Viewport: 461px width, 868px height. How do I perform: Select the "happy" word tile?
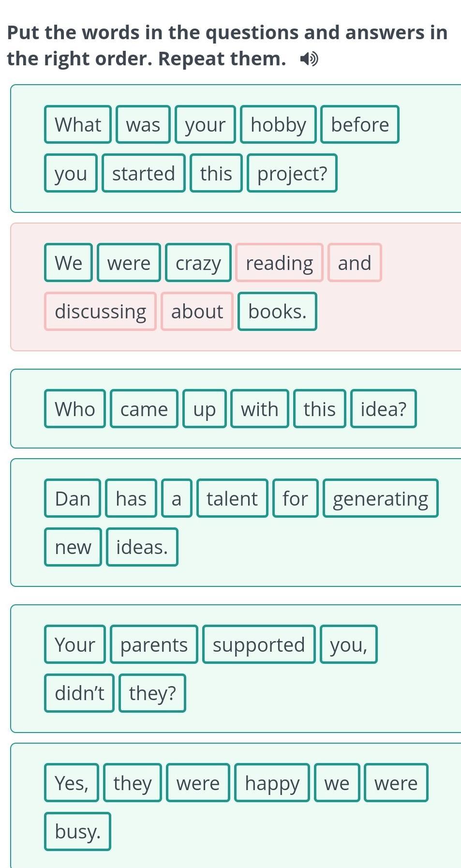click(x=272, y=783)
